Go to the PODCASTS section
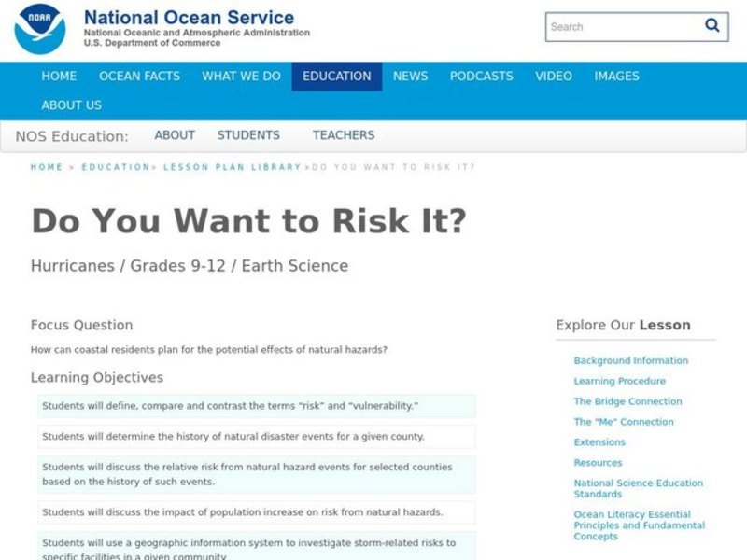Viewport: 747px width, 560px height. pos(482,77)
